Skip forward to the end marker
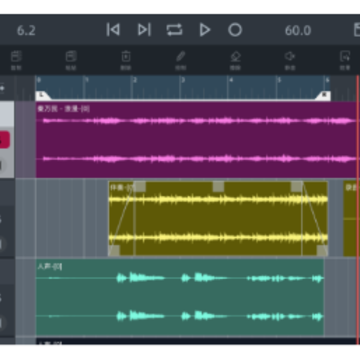 [x=144, y=30]
